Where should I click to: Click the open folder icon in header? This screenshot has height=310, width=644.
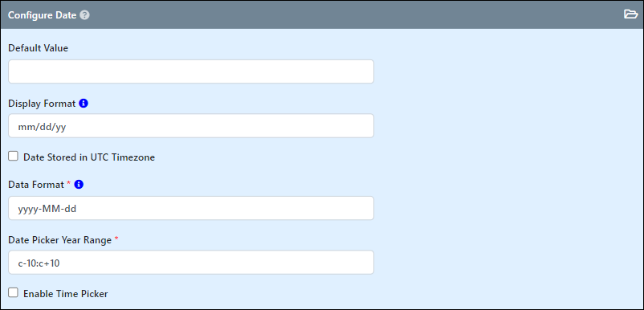[631, 14]
